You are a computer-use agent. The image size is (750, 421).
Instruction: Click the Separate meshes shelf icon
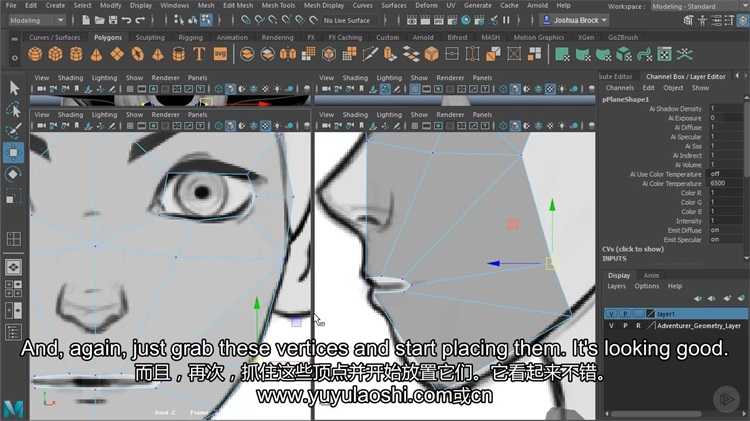click(x=267, y=55)
